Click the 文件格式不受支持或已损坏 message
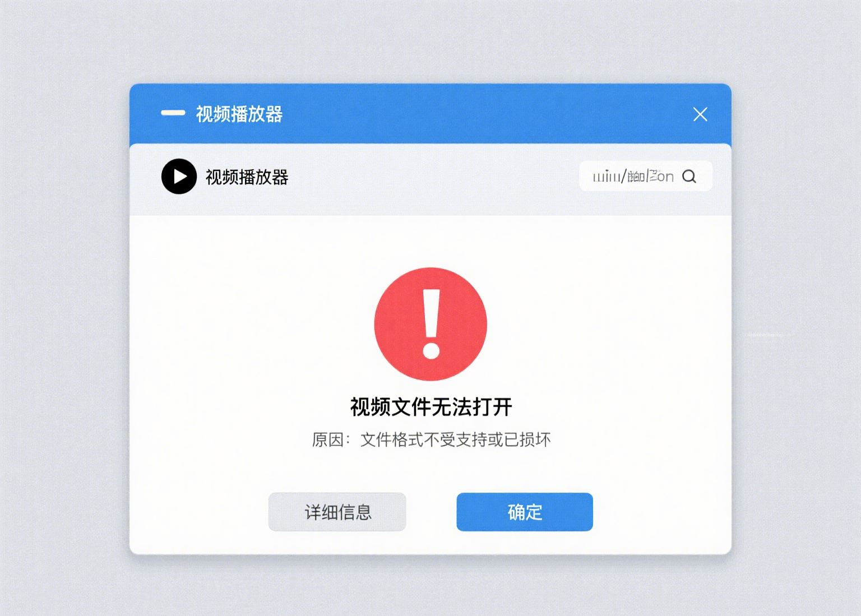The image size is (861, 616). pos(456,439)
